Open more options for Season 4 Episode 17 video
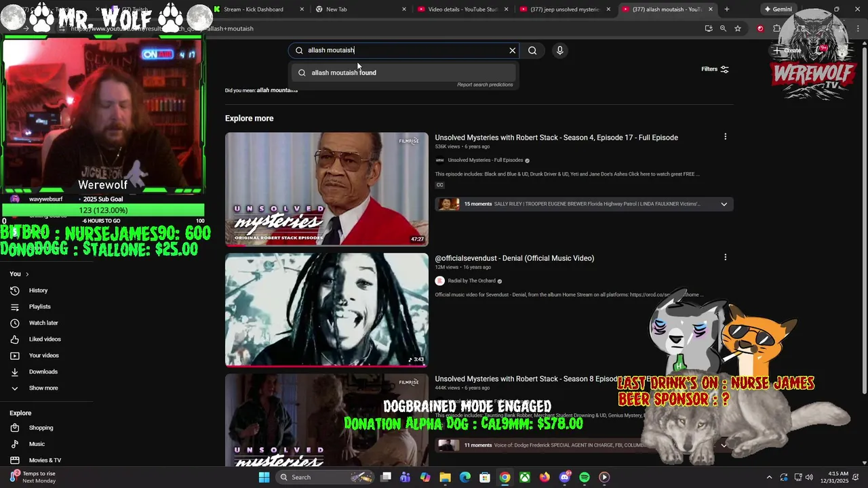Viewport: 868px width, 488px height. click(x=725, y=137)
